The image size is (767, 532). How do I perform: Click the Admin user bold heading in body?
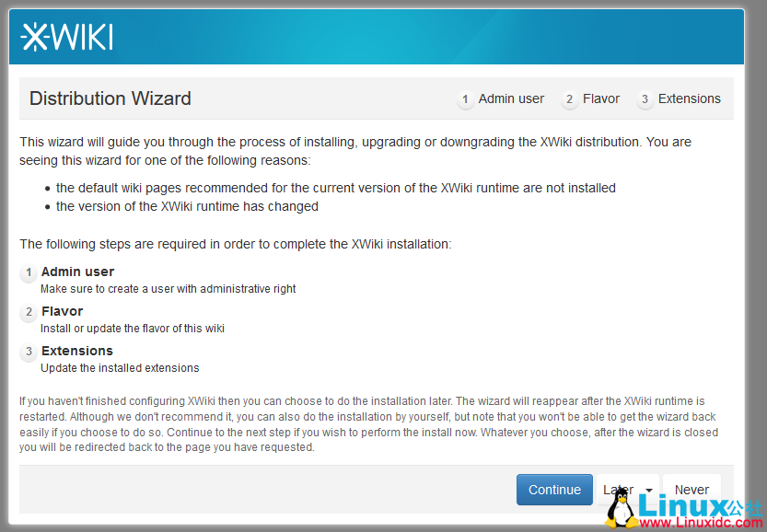[77, 272]
